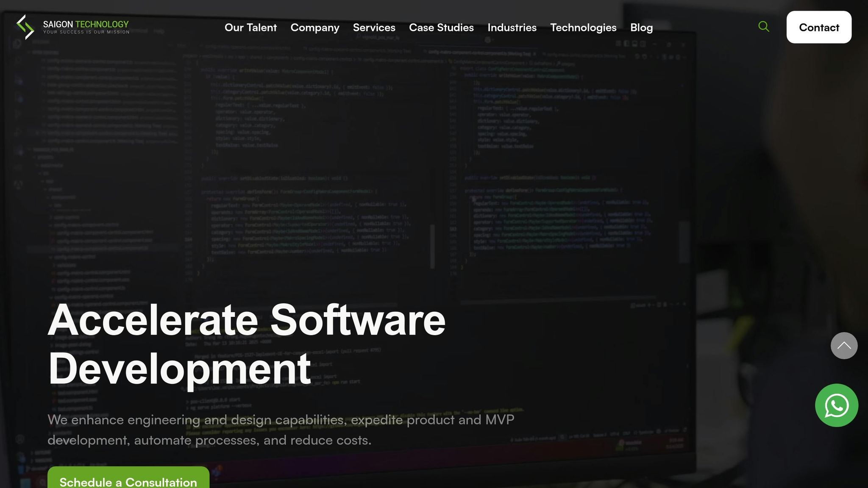The height and width of the screenshot is (488, 868).
Task: Click the SAIGON TECHNOLOGY logo text
Action: coord(86,24)
